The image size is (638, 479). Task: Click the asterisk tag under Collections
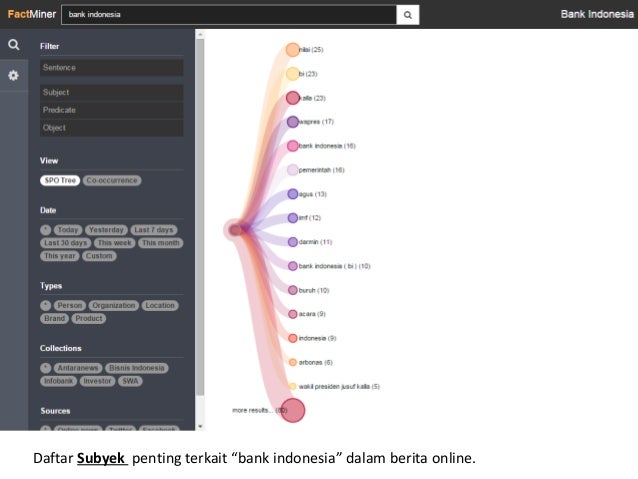(46, 368)
